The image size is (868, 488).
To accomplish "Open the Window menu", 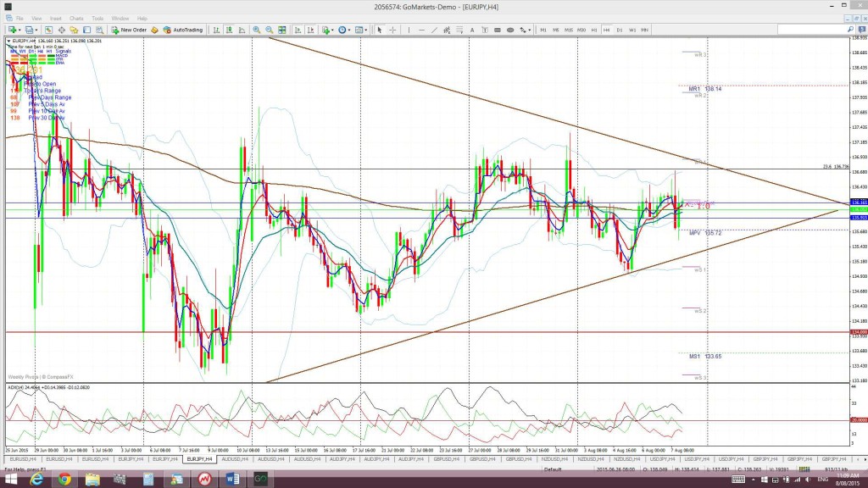I will pyautogui.click(x=120, y=19).
